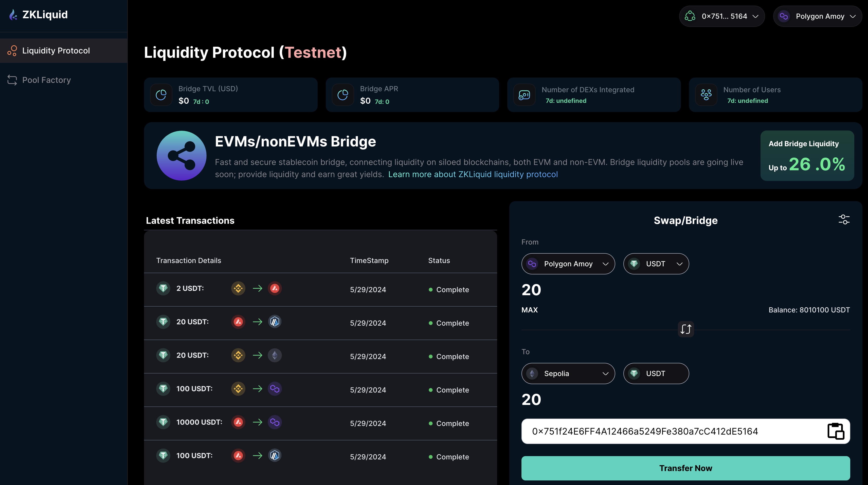
Task: Click the swap direction arrows icon
Action: point(685,329)
